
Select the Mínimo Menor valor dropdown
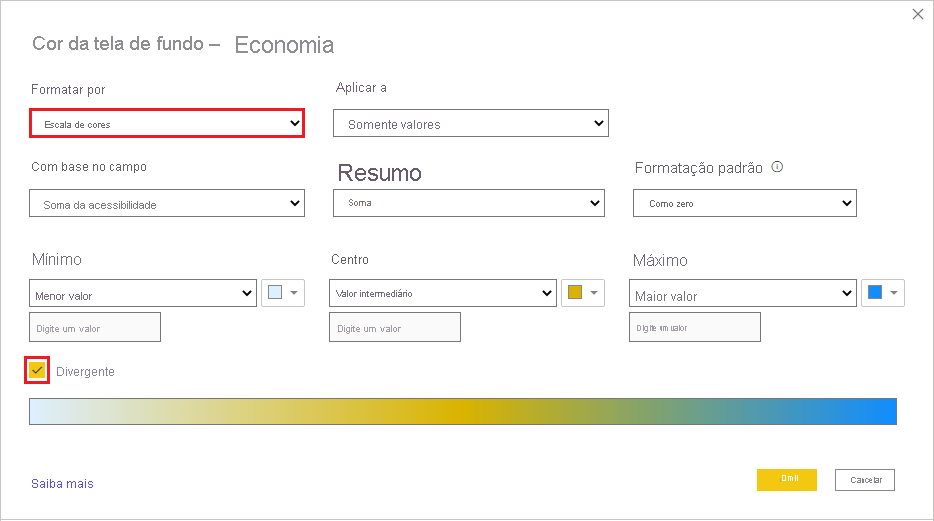pos(144,295)
